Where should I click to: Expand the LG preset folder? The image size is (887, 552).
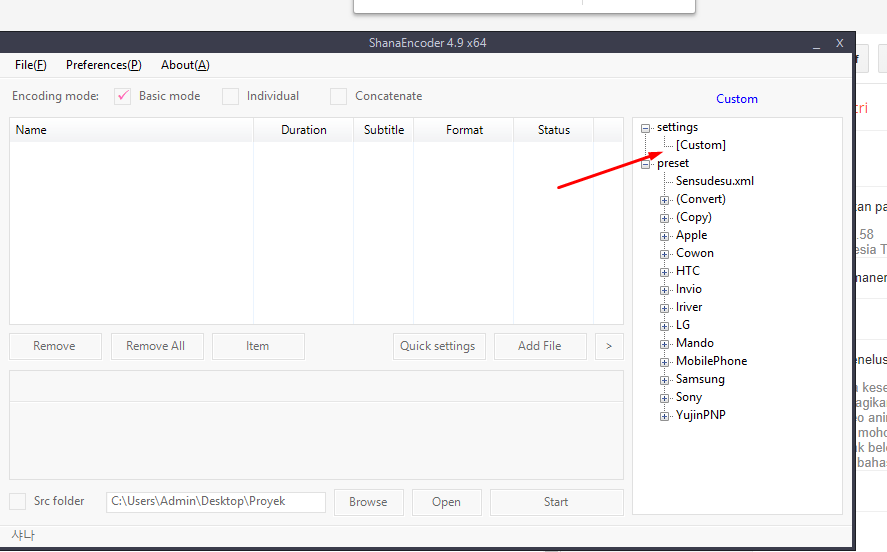click(664, 326)
